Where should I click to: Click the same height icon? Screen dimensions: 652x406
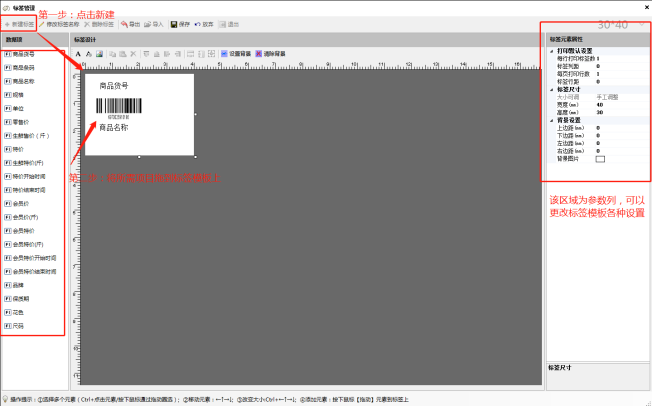201,54
